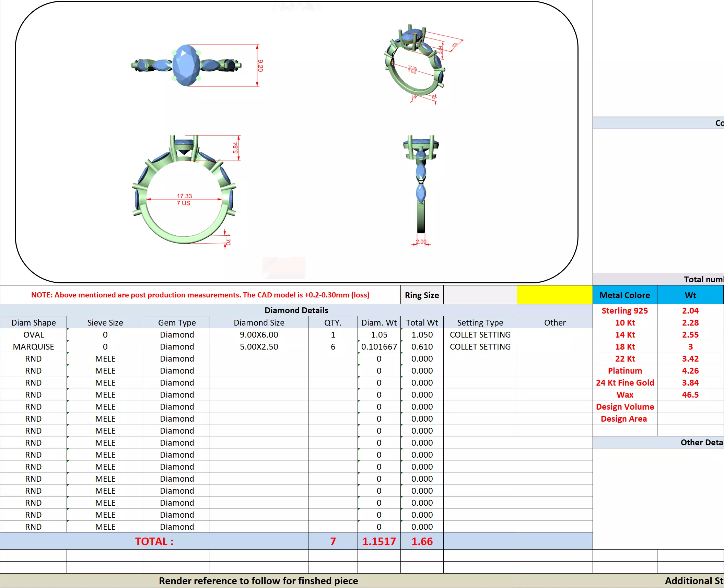This screenshot has height=588, width=724.
Task: Select the yellow filled cell beside Ring Size
Action: 554,295
